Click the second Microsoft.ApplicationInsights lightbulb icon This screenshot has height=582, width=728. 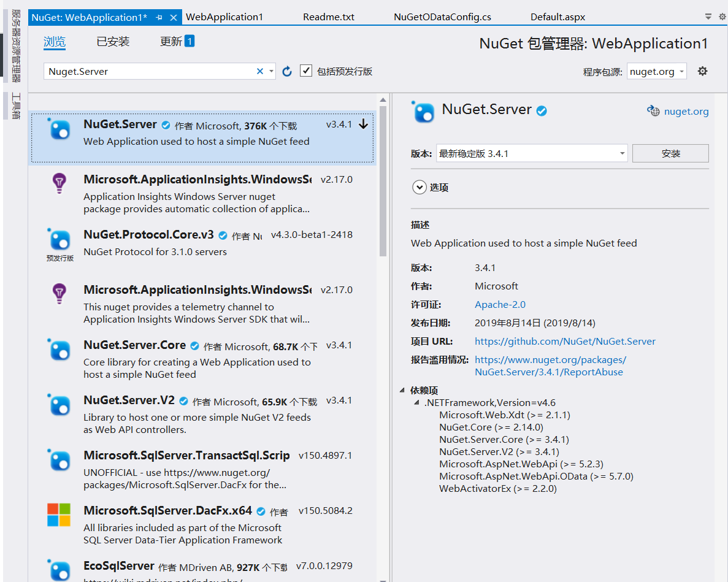pyautogui.click(x=59, y=294)
